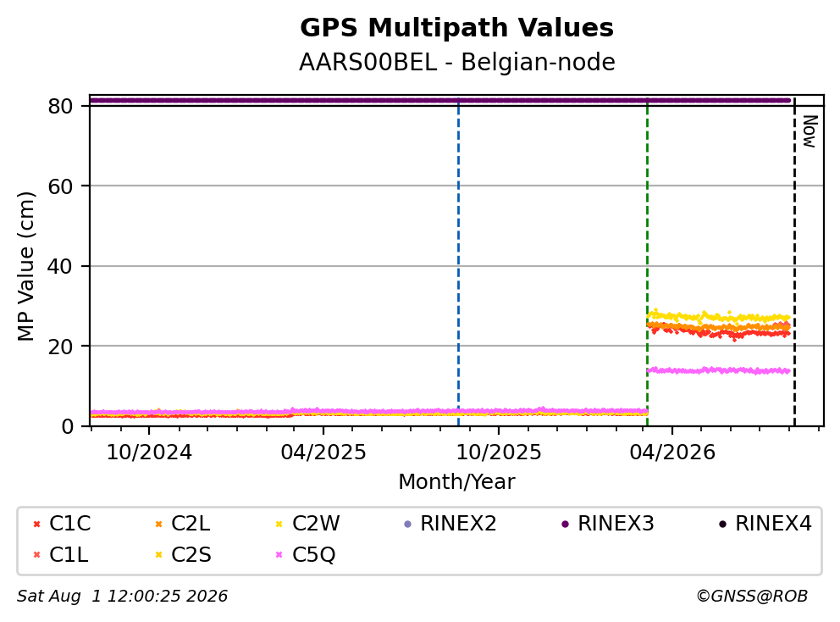Click the 10/2025 x-axis tick label
The image size is (840, 622).
tap(499, 453)
